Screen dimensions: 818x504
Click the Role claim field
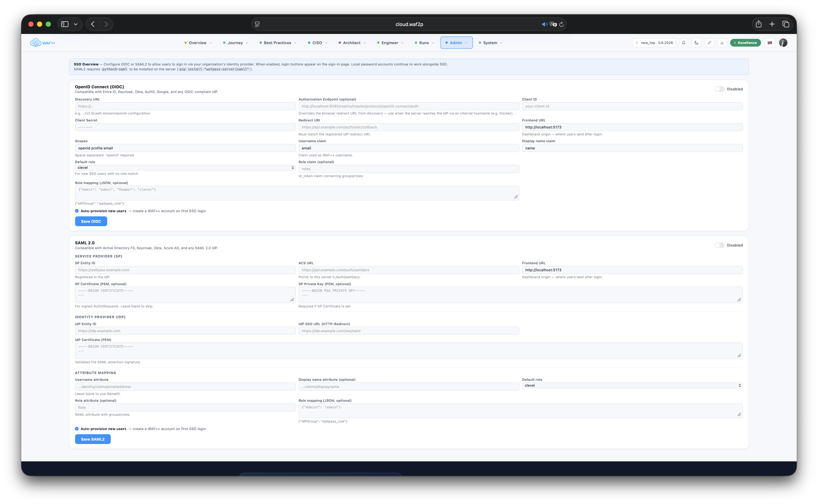[409, 169]
